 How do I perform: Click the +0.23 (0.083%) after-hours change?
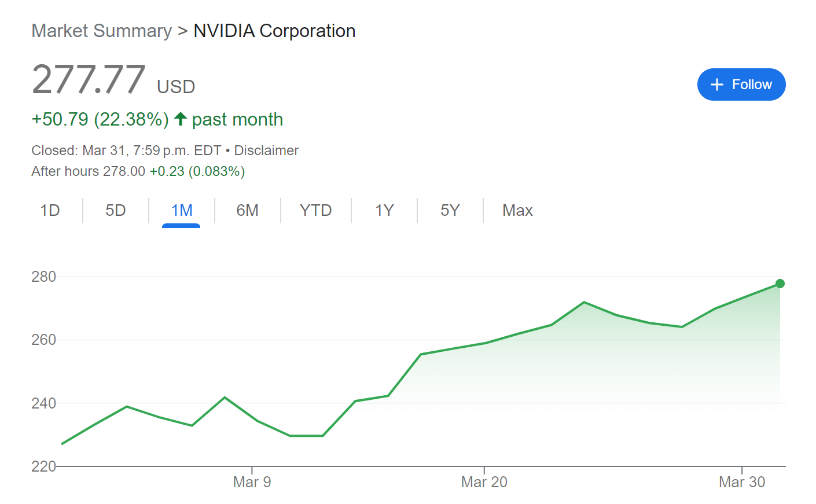click(197, 171)
